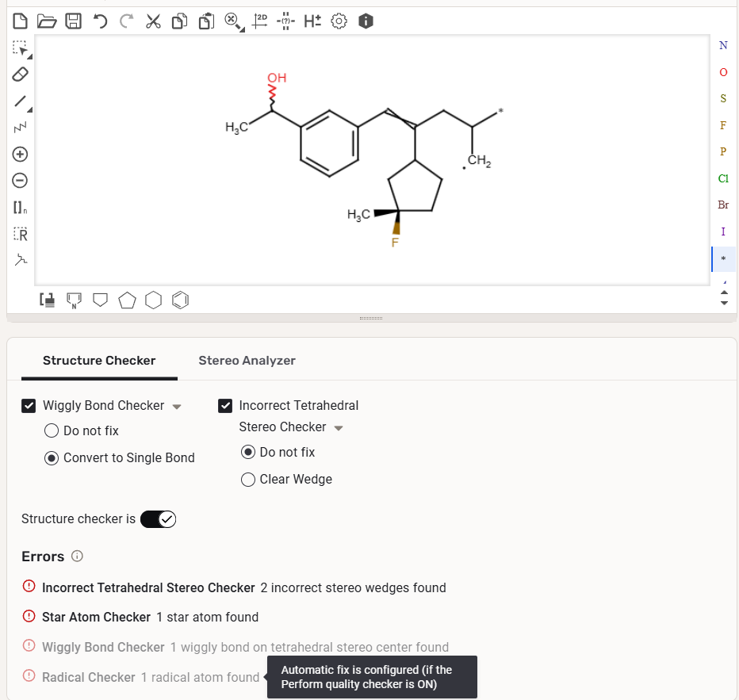The image size is (739, 700).
Task: Click the cut scissors icon
Action: [x=153, y=21]
